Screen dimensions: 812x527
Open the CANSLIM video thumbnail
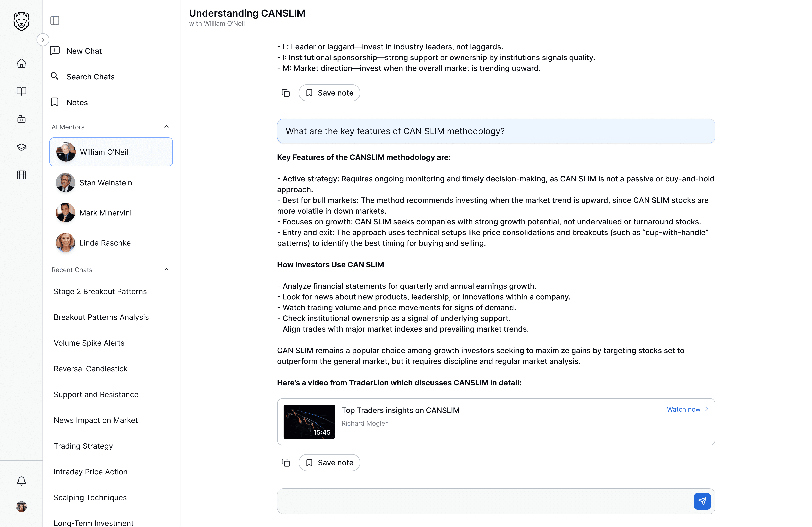309,422
